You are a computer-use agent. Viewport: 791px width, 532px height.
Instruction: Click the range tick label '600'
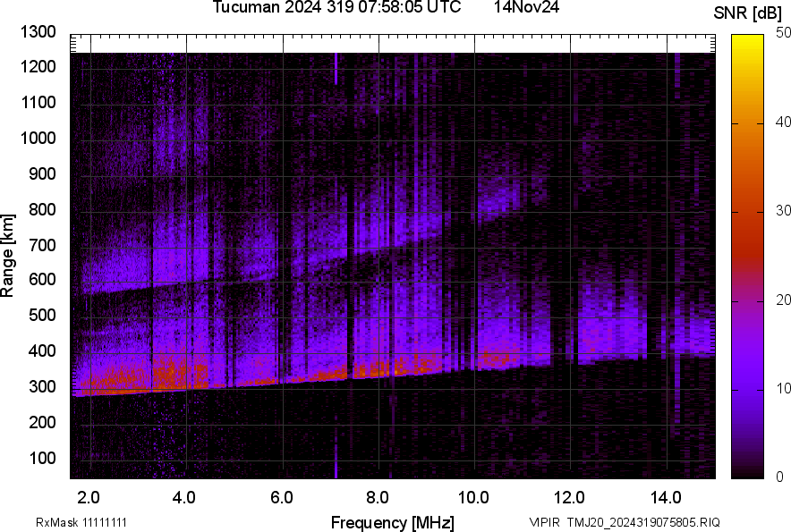pos(42,279)
